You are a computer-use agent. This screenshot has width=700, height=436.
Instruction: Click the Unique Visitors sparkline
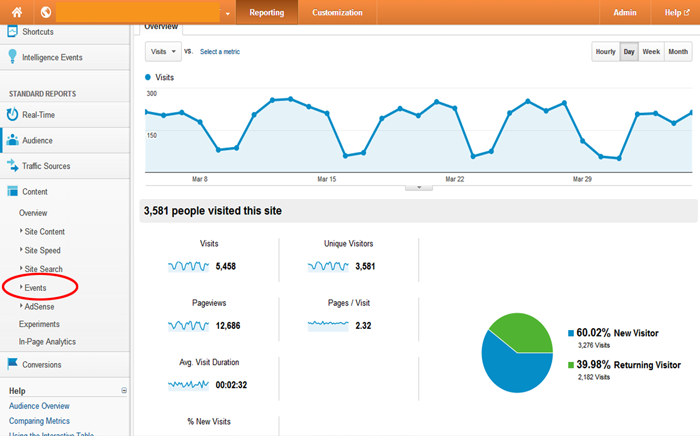point(328,266)
